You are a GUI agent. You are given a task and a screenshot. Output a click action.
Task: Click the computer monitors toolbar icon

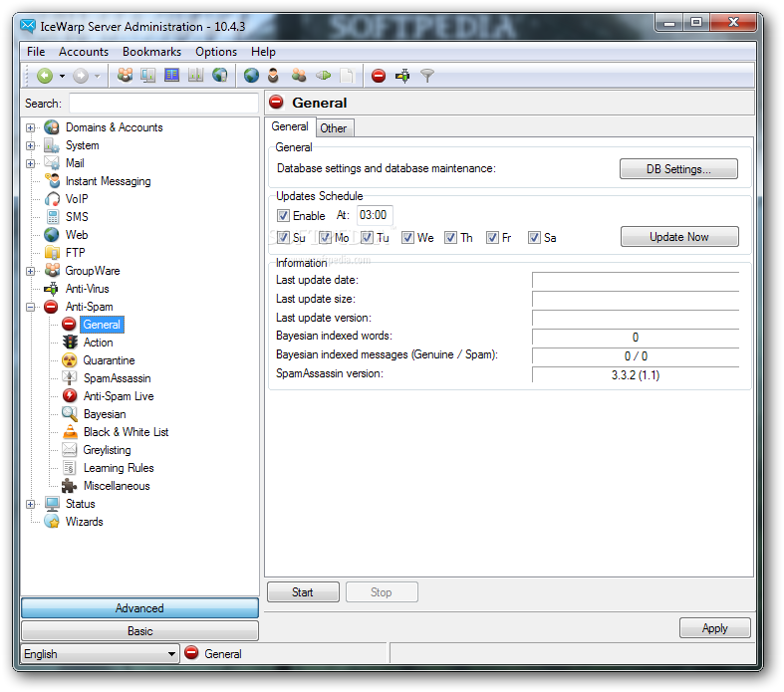pyautogui.click(x=148, y=76)
